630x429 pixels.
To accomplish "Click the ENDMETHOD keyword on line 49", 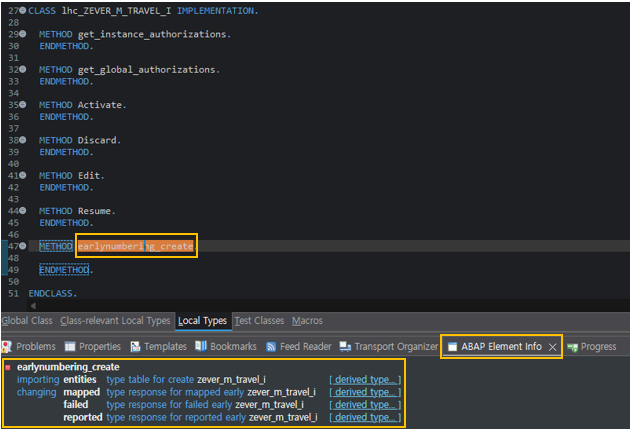I will point(64,270).
